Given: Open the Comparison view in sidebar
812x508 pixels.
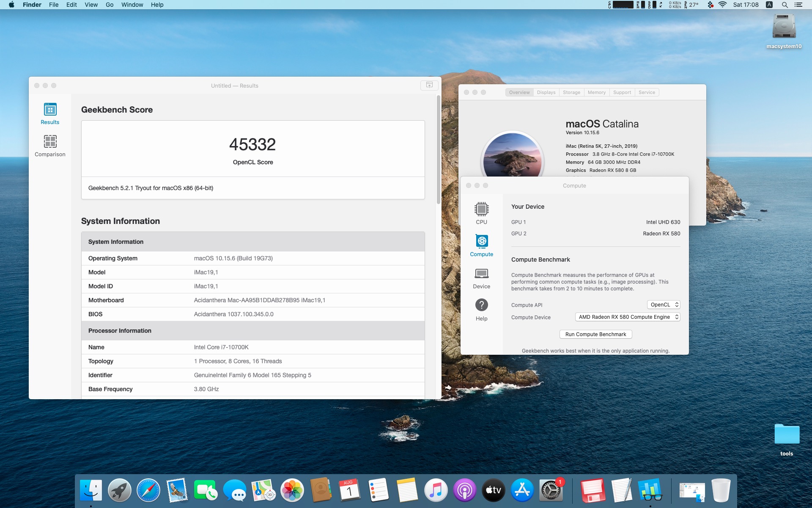Looking at the screenshot, I should coord(50,146).
